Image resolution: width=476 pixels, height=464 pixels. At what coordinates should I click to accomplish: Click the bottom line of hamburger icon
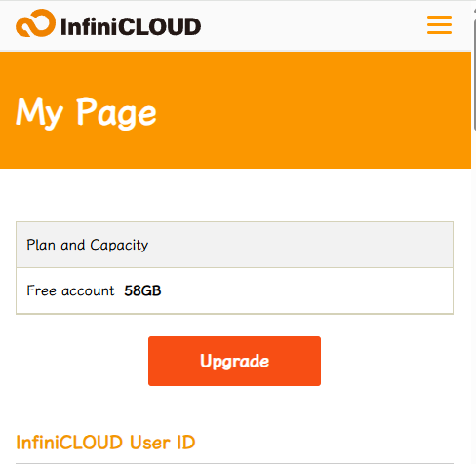439,32
